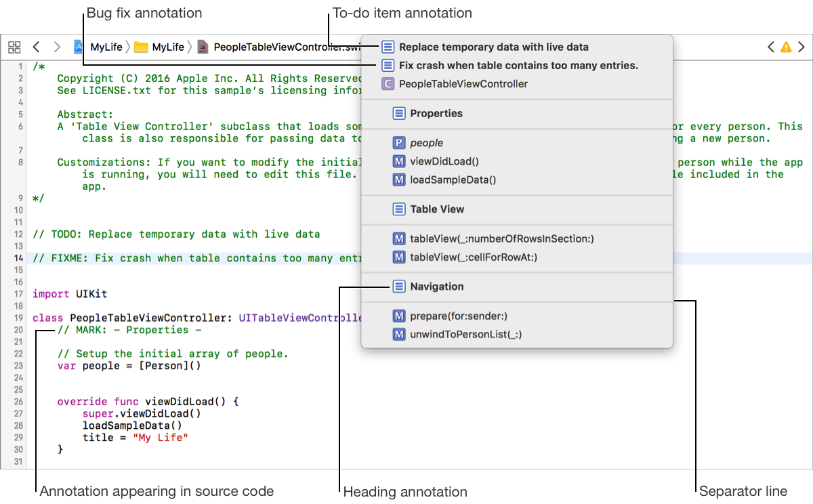
Task: Click the yellow warning issue icon
Action: tap(786, 47)
